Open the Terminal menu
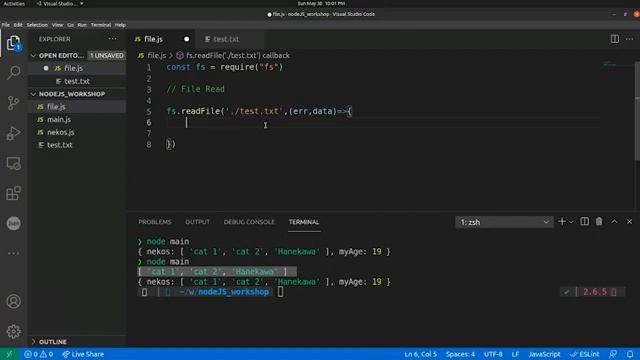This screenshot has height=360, width=640. [x=101, y=25]
